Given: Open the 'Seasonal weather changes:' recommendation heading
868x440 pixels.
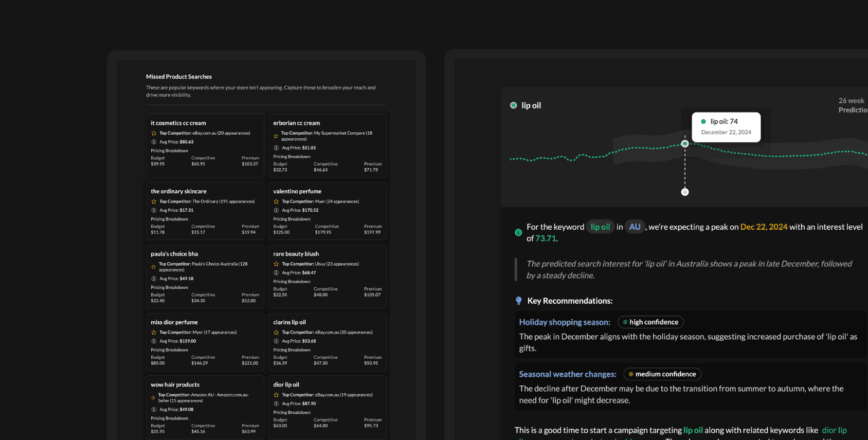Looking at the screenshot, I should (568, 374).
